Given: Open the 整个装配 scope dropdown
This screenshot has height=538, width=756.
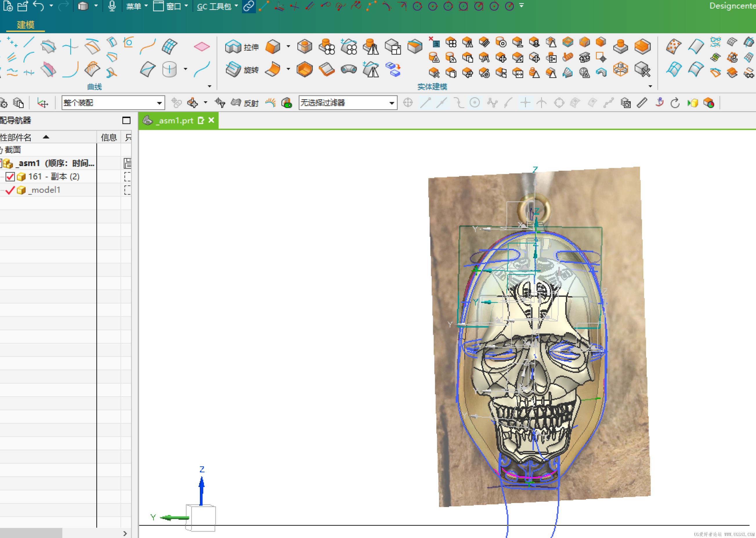Looking at the screenshot, I should pos(159,103).
